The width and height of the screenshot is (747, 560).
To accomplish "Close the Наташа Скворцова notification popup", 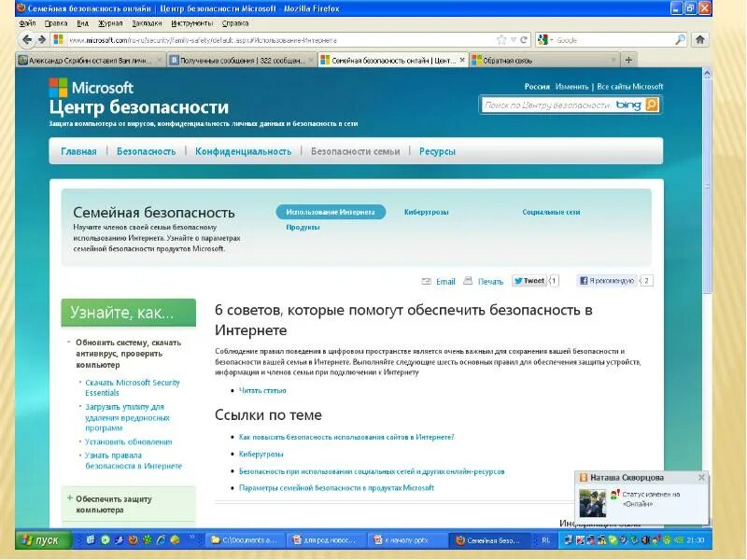I will pyautogui.click(x=701, y=477).
